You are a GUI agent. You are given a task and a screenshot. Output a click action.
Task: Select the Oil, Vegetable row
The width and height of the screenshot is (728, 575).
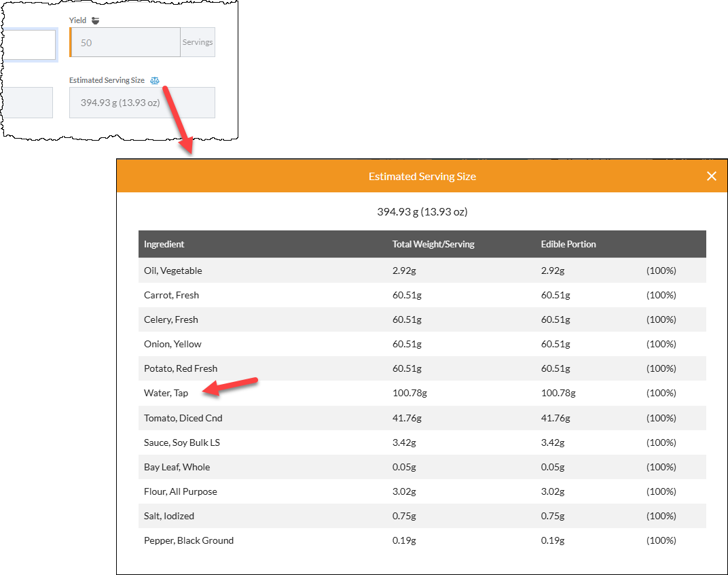coord(422,271)
